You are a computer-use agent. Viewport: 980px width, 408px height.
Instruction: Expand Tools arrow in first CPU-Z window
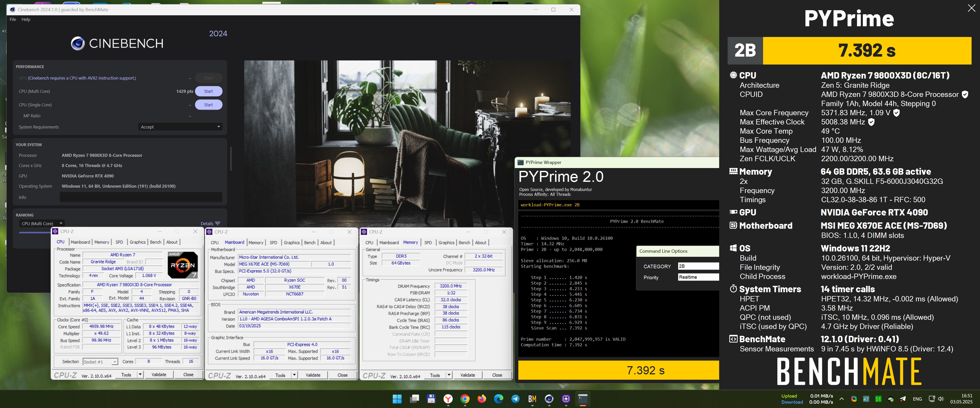click(x=140, y=375)
